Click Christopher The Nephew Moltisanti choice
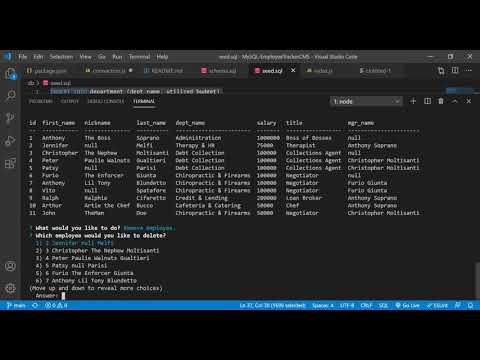 pyautogui.click(x=97, y=251)
